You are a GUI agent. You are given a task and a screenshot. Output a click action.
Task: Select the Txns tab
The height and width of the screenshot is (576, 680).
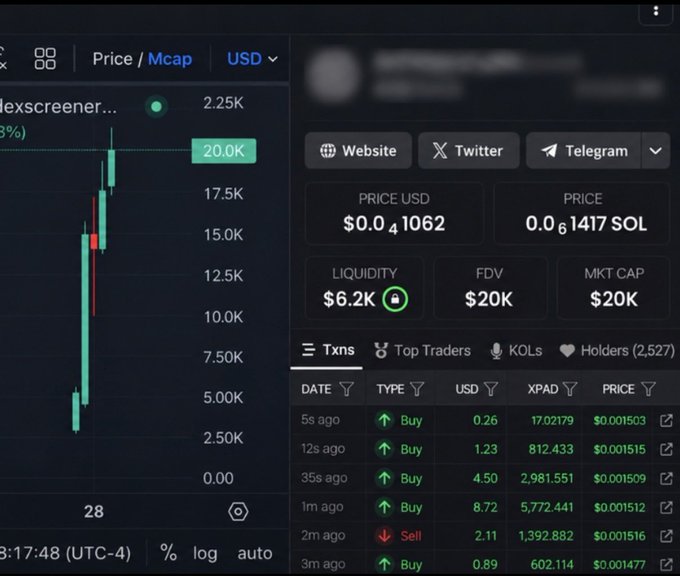click(328, 350)
